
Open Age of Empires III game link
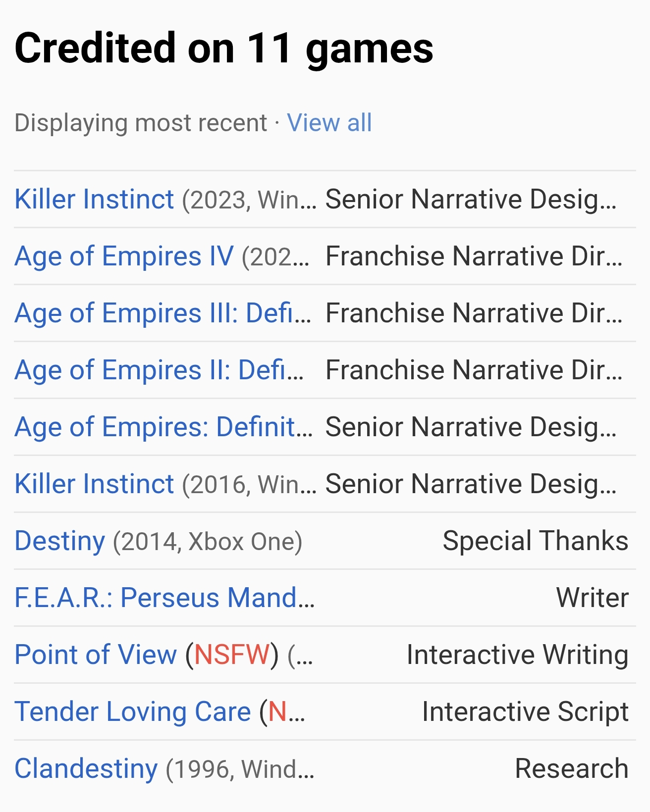pyautogui.click(x=162, y=313)
